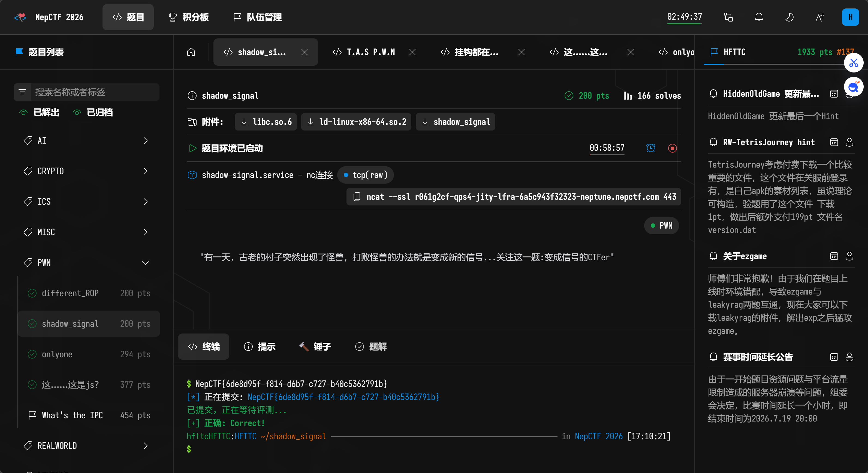Select the different_ROP challenge
The height and width of the screenshot is (473, 868).
[89, 293]
